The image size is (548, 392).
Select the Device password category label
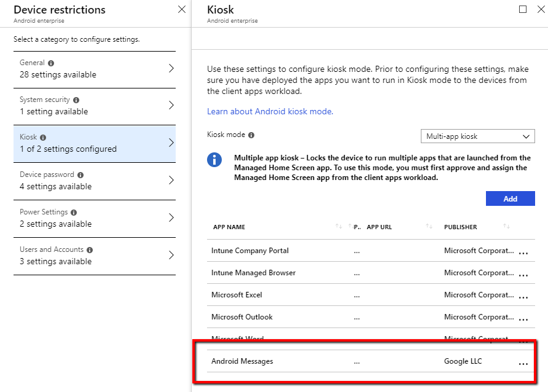click(47, 174)
